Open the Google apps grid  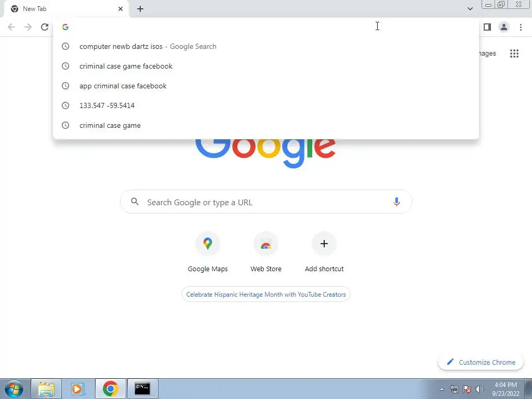[x=514, y=54]
